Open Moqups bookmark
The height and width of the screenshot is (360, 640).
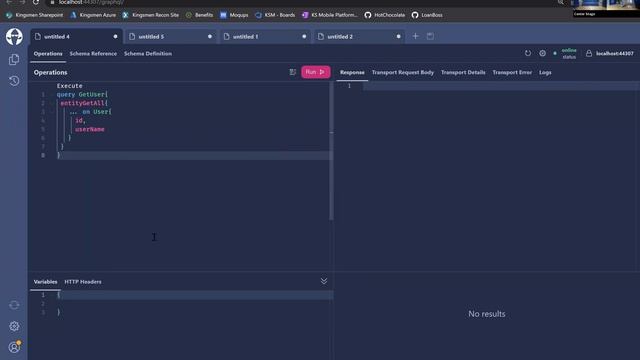(x=234, y=15)
